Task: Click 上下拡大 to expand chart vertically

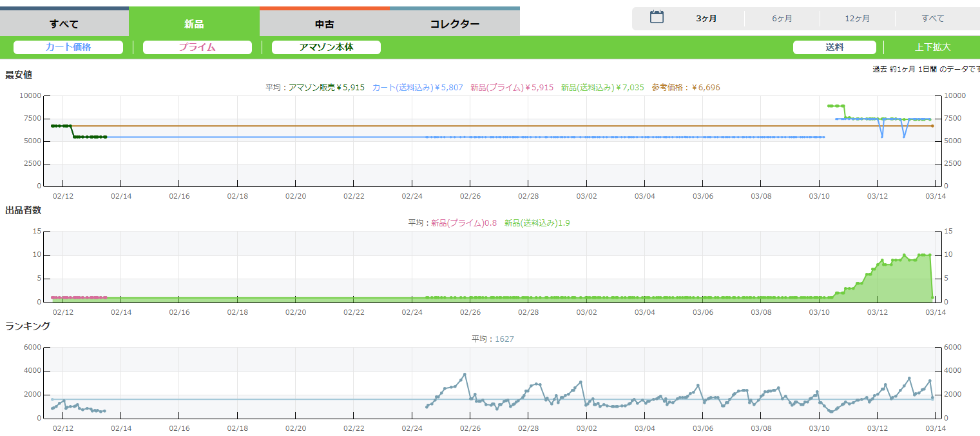Action: pyautogui.click(x=932, y=47)
